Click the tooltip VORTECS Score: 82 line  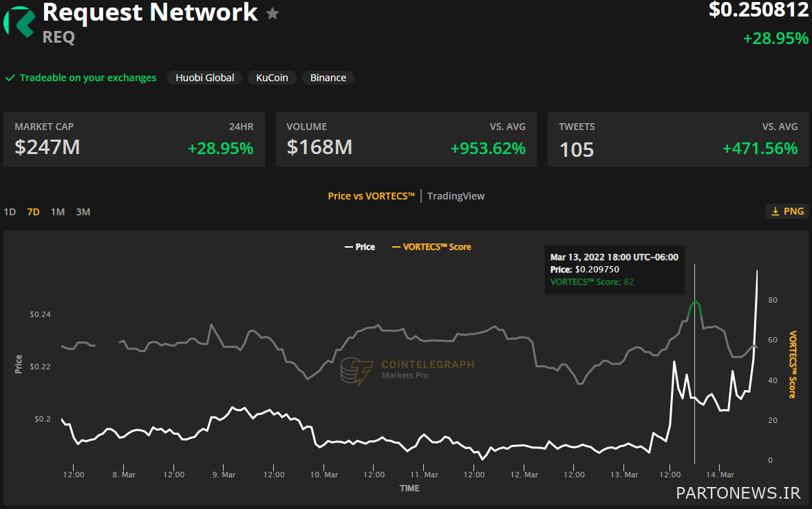point(592,282)
